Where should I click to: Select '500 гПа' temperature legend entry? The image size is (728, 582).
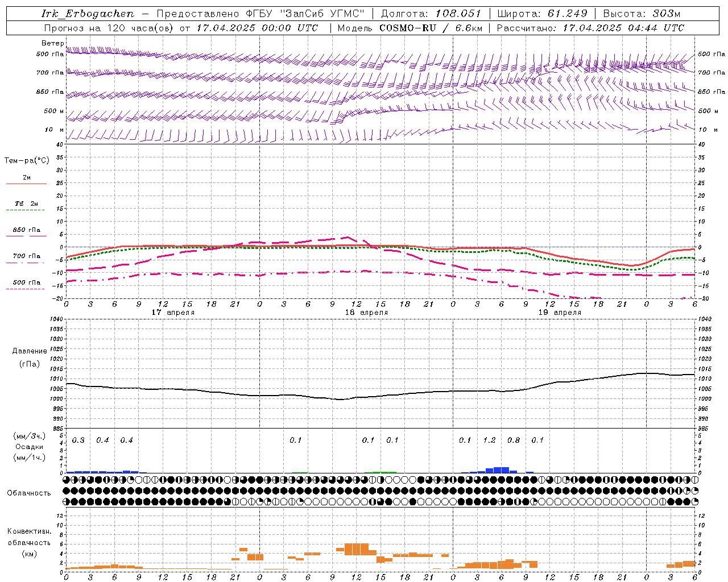coord(26,282)
